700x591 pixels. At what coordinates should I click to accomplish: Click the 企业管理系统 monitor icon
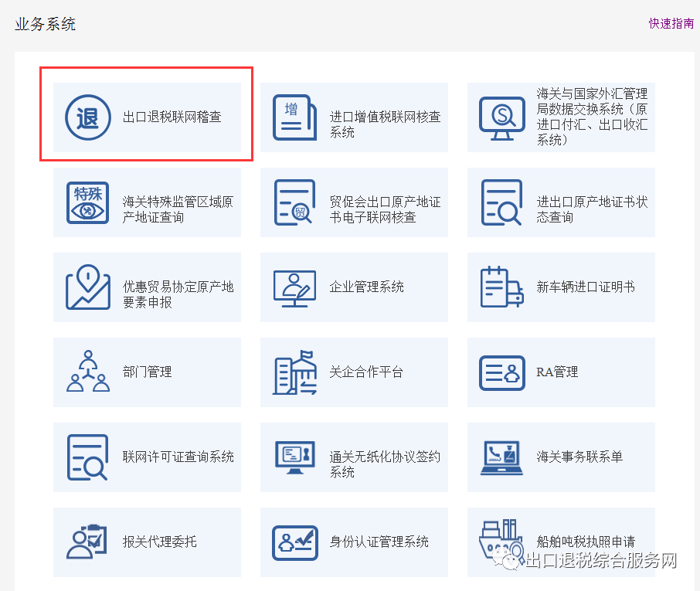[294, 287]
